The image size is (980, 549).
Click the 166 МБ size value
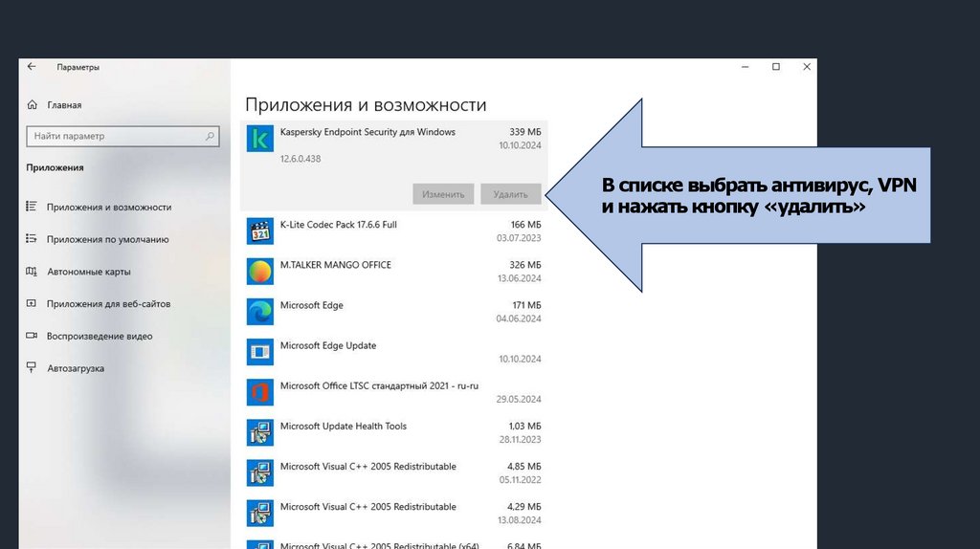[525, 225]
